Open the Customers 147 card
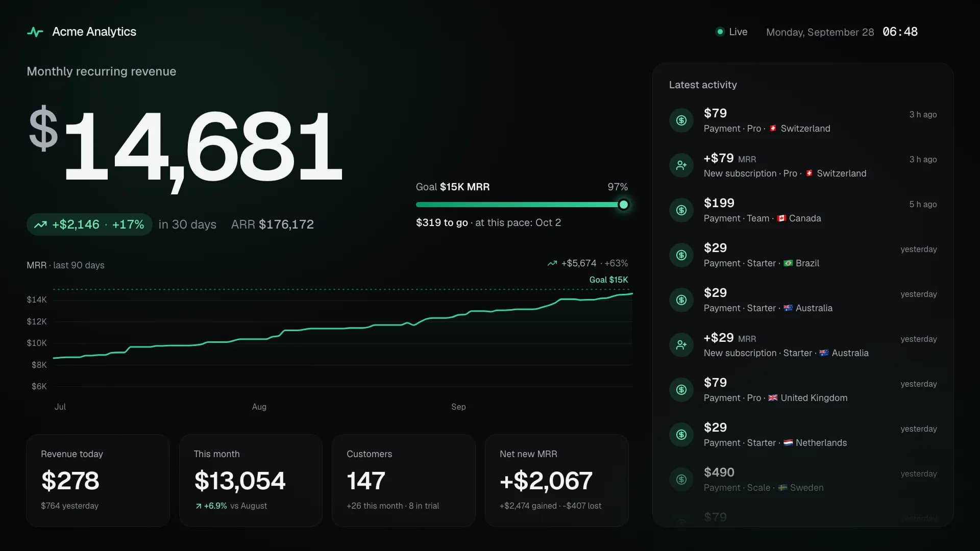Screen dimensions: 980x551 404,481
